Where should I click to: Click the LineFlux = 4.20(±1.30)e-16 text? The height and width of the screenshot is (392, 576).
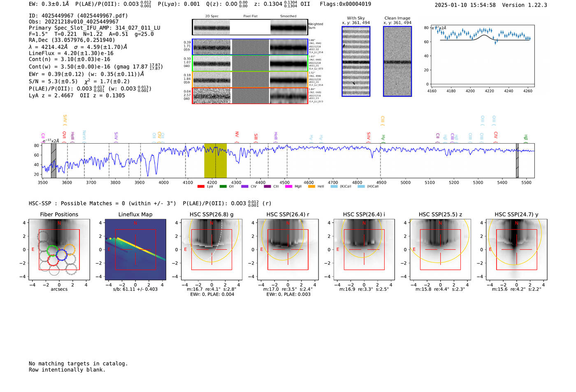tap(71, 53)
